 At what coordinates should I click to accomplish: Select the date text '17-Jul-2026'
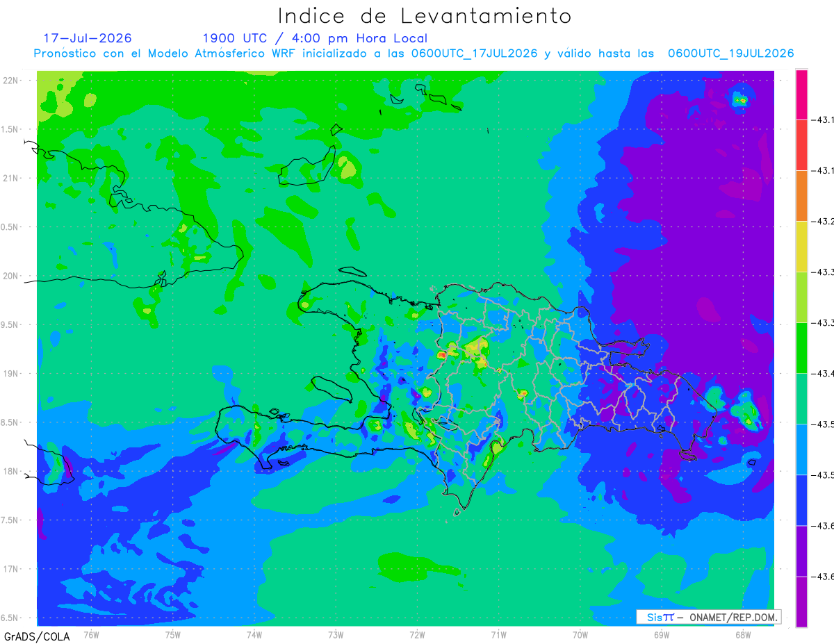(x=88, y=38)
